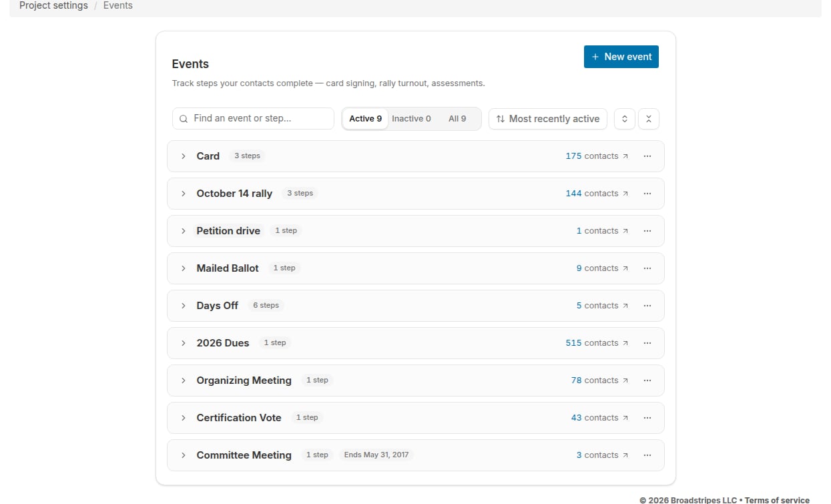Open the 78 contacts link for Organizing Meeting

(599, 381)
